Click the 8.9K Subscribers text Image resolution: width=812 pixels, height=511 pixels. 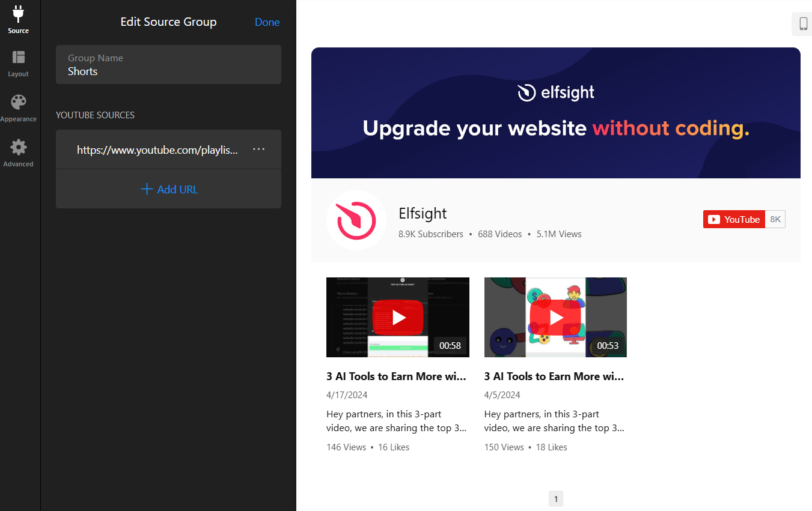(431, 234)
